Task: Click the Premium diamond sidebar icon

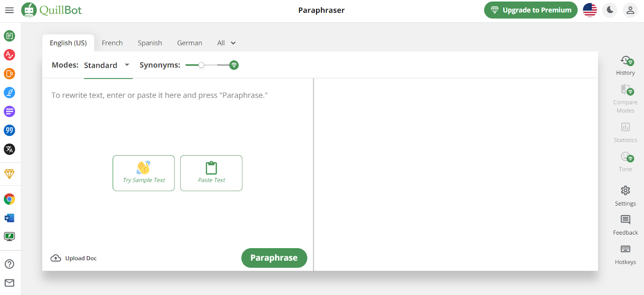Action: [x=9, y=174]
